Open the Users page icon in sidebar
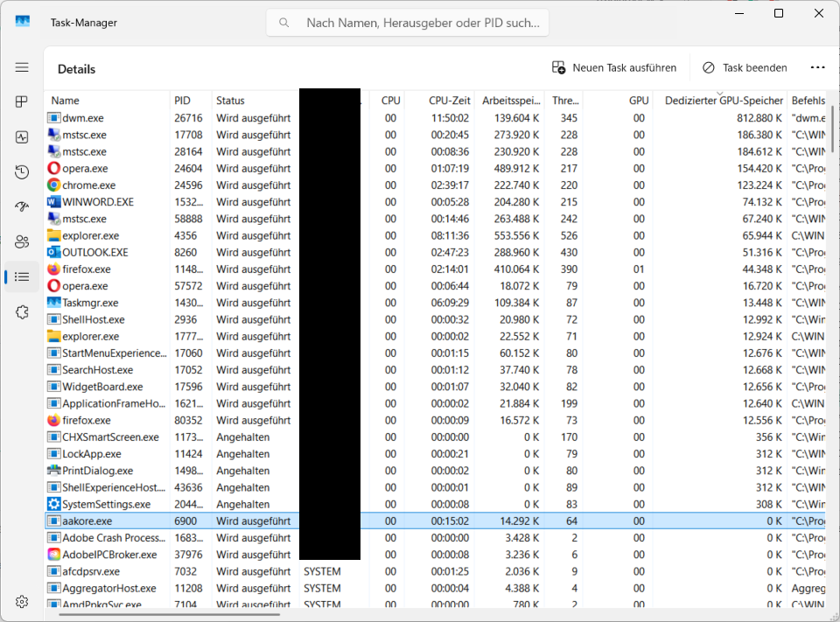Viewport: 840px width, 622px height. tap(22, 241)
